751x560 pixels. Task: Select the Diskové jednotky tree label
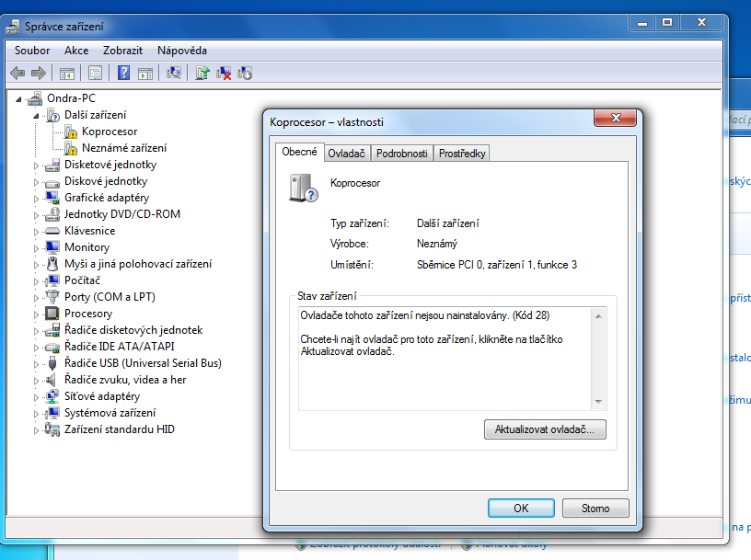click(106, 181)
